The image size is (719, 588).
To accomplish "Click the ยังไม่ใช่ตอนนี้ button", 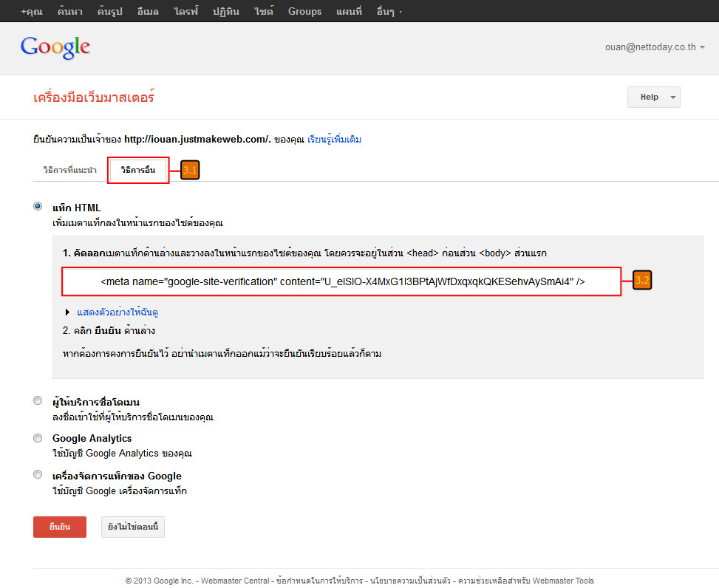I will point(133,527).
